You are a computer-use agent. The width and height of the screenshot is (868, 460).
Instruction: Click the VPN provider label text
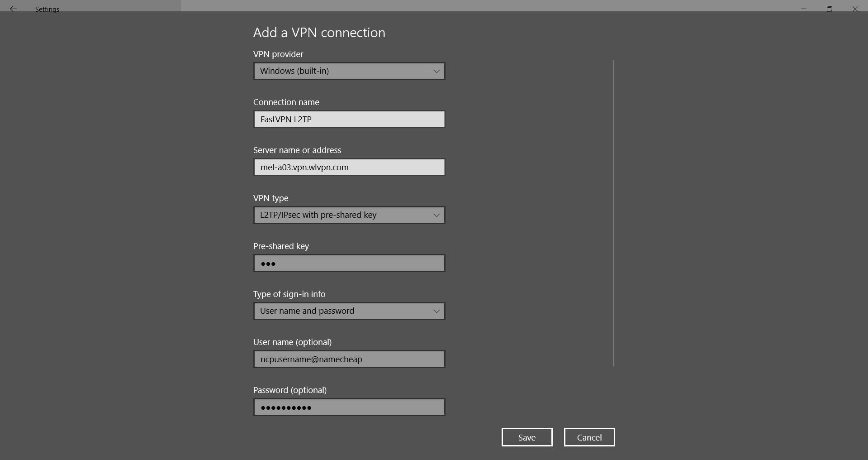tap(278, 54)
